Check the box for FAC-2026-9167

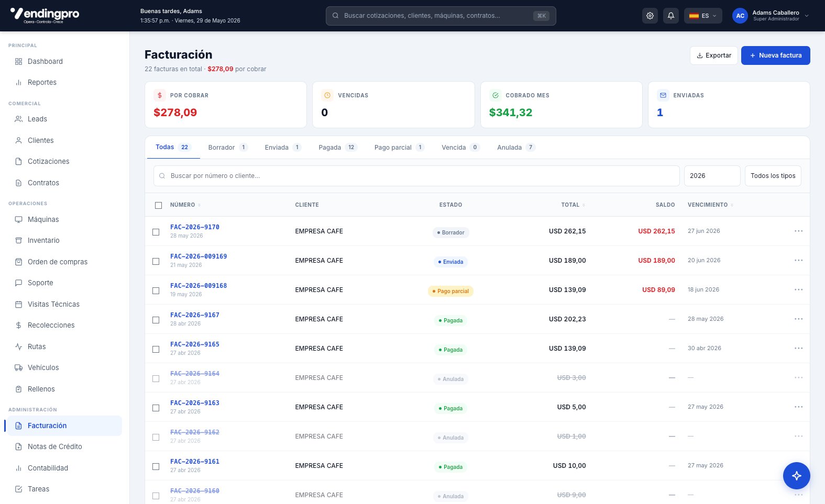(156, 320)
